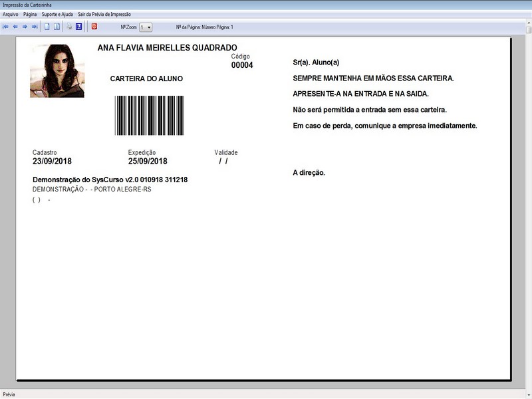Open the Página menu
This screenshot has width=532, height=399.
[x=30, y=14]
